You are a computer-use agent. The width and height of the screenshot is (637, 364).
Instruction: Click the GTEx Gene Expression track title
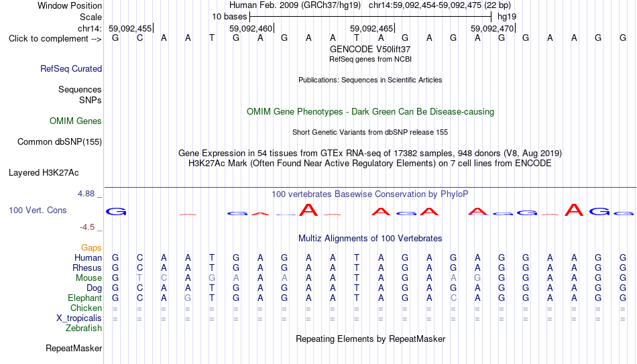pos(370,153)
